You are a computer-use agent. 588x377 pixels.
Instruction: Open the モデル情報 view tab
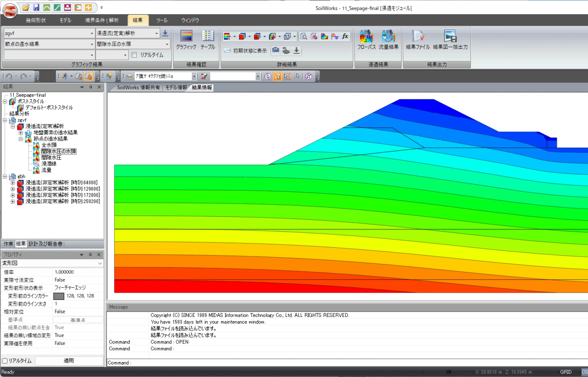[176, 88]
